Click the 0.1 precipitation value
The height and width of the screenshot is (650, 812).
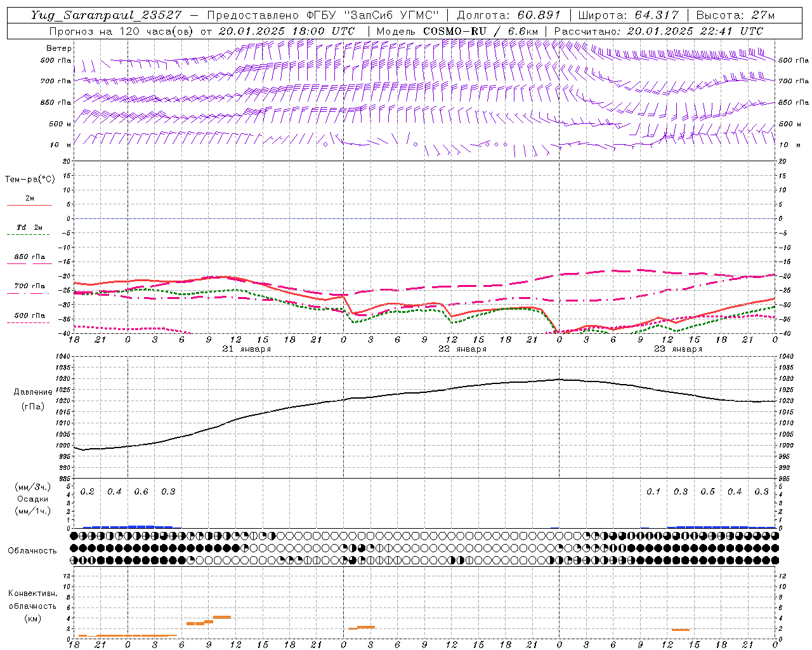point(653,491)
